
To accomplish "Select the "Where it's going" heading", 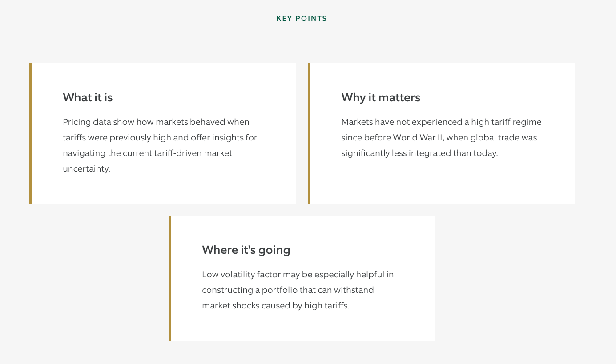I will coord(246,250).
